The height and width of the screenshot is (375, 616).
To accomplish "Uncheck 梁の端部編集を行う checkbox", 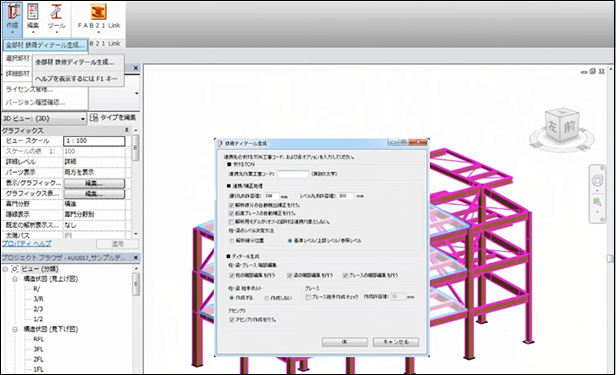I will [290, 275].
